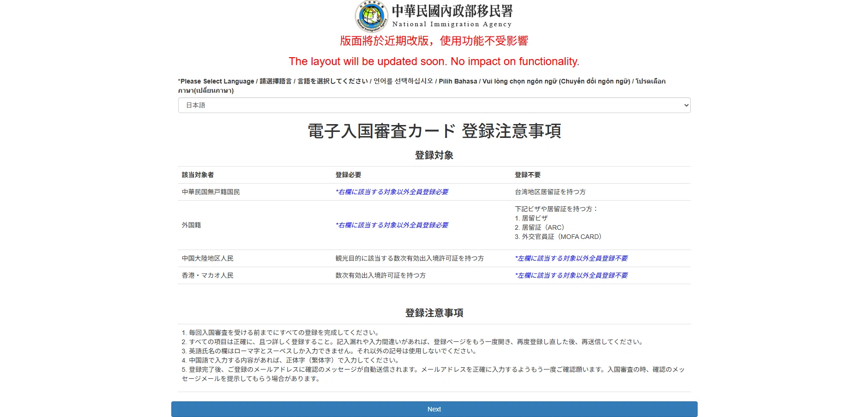Click the '香港・マカオ人民' row cell
868x417 pixels.
(x=207, y=275)
